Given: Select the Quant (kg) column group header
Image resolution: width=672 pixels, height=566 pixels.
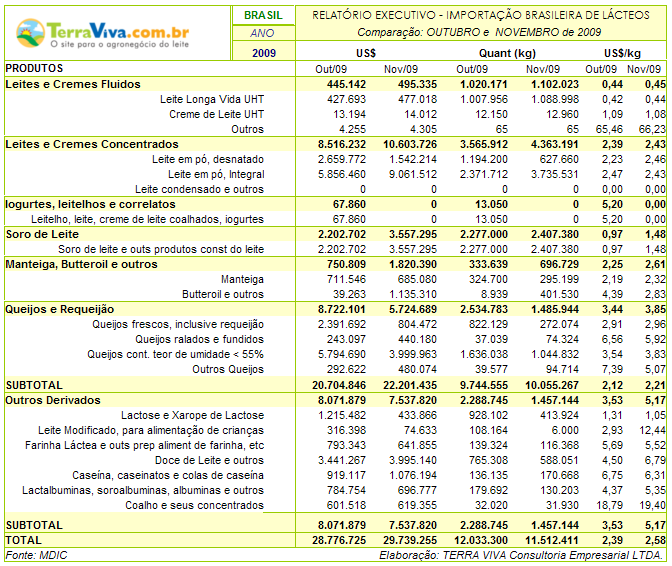Looking at the screenshot, I should pos(507,54).
